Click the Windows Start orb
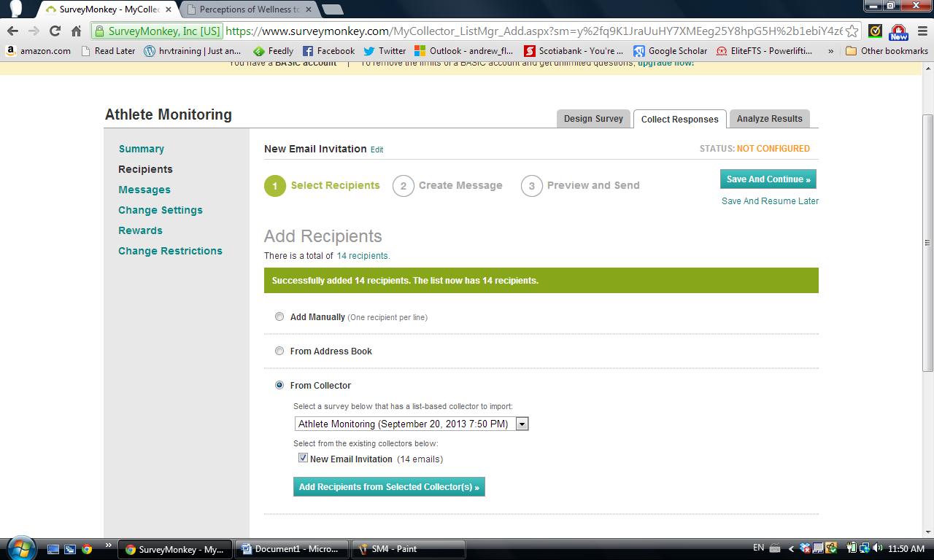 pyautogui.click(x=20, y=548)
